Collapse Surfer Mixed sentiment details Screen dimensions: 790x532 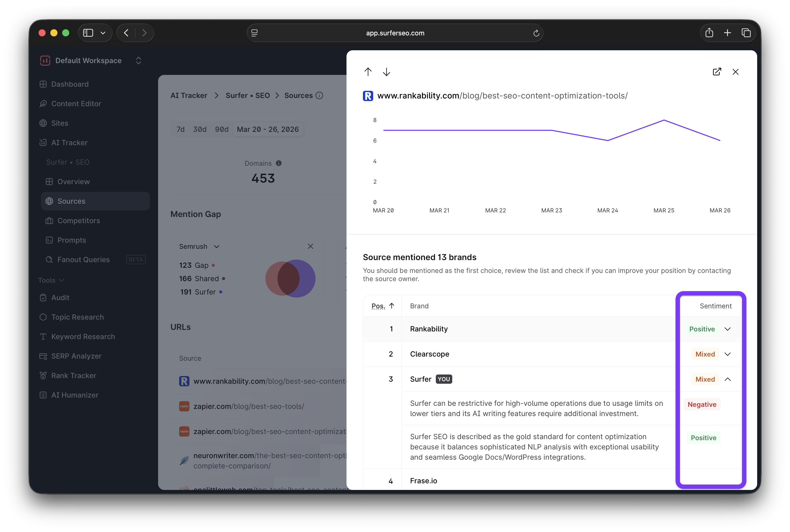(x=728, y=379)
